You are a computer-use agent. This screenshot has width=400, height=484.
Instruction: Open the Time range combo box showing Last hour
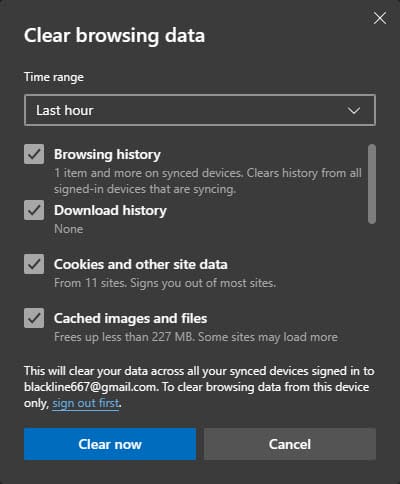[200, 110]
